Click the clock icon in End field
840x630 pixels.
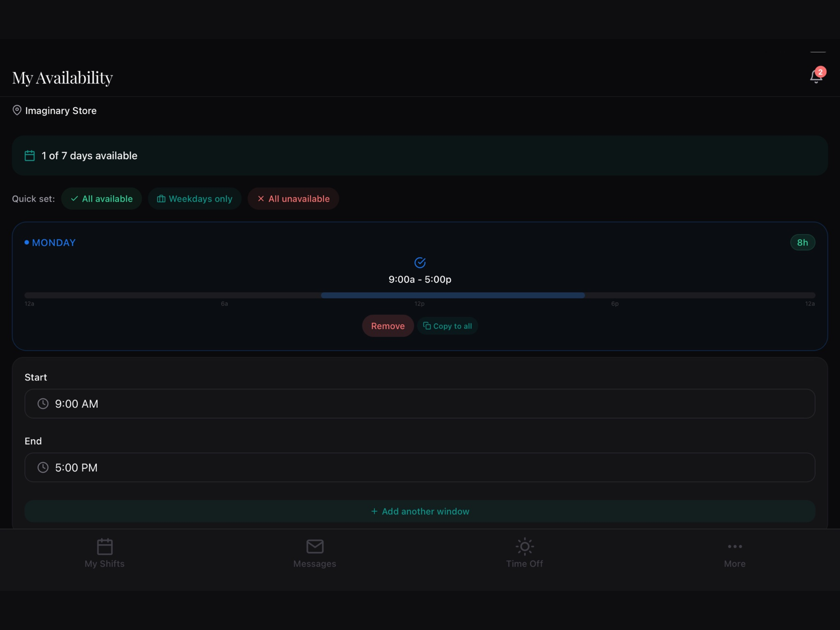tap(43, 467)
